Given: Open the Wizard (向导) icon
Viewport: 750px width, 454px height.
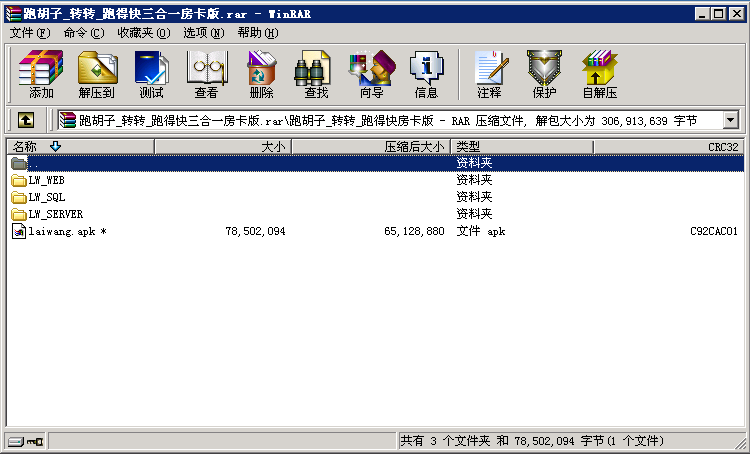Looking at the screenshot, I should tap(371, 74).
